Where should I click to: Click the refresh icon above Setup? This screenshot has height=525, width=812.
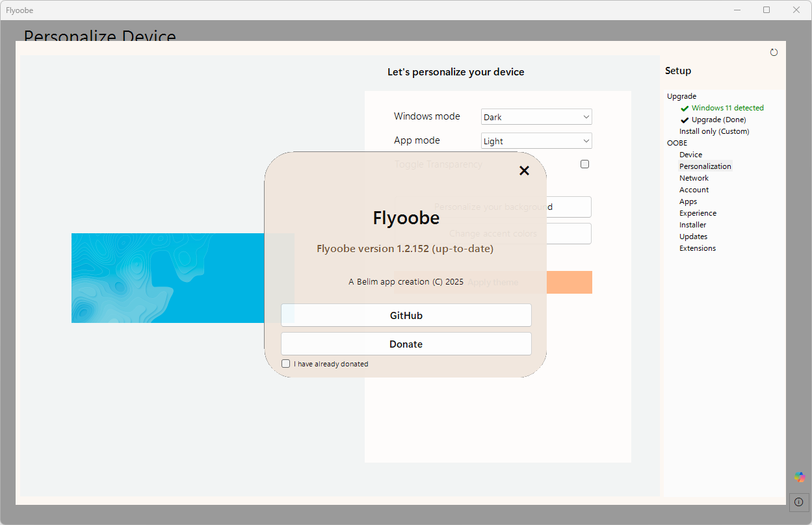(x=774, y=53)
